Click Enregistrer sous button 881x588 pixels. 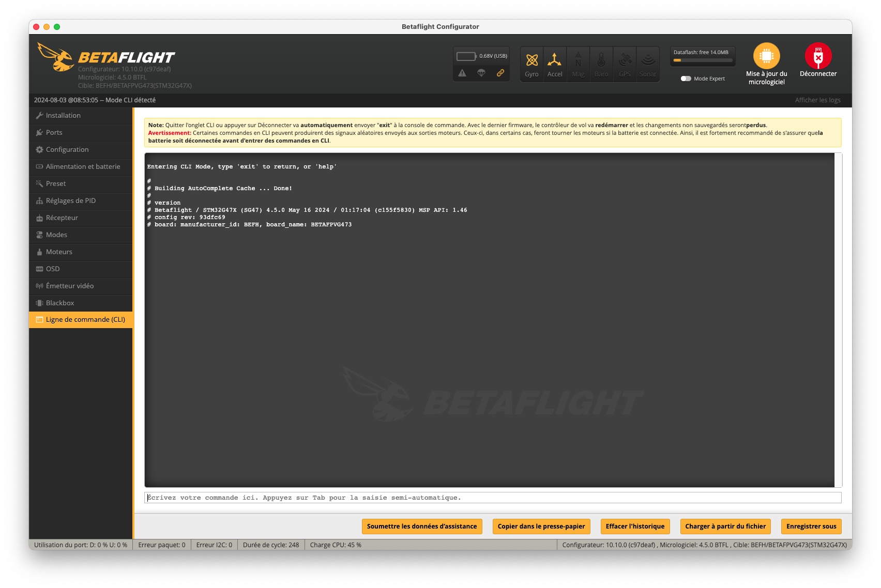[x=811, y=527]
